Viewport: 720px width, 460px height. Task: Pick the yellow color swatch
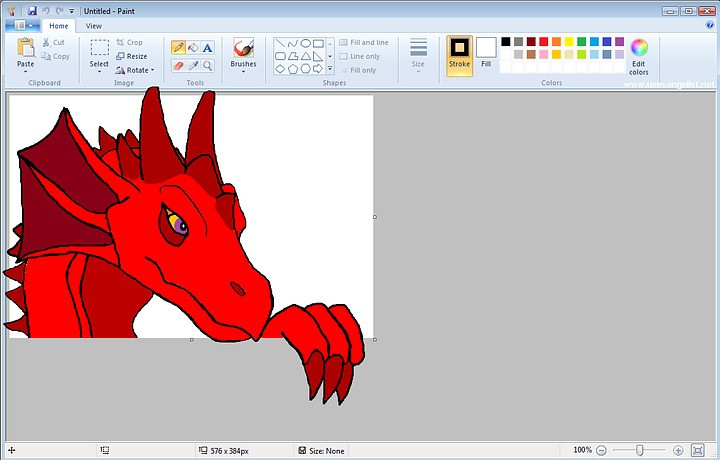(569, 42)
